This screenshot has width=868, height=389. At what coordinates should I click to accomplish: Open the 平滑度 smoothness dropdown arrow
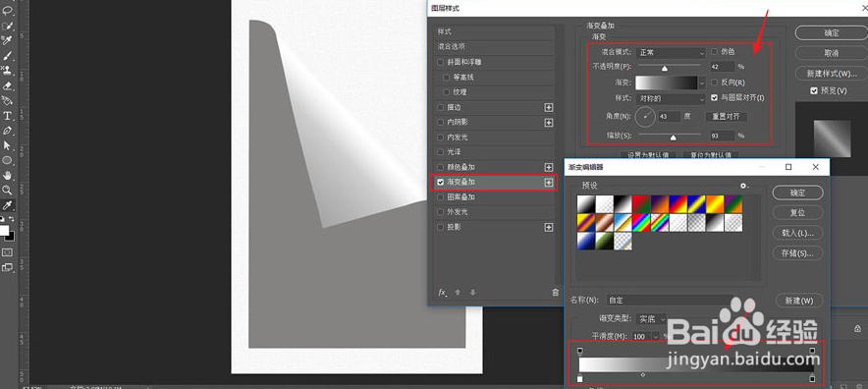pos(656,336)
